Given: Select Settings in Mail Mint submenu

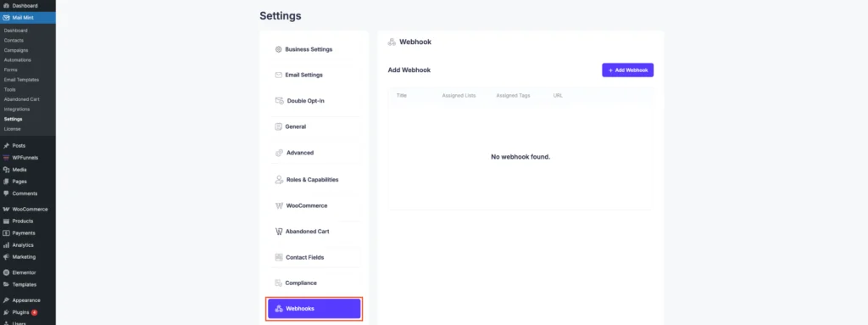Looking at the screenshot, I should 14,120.
